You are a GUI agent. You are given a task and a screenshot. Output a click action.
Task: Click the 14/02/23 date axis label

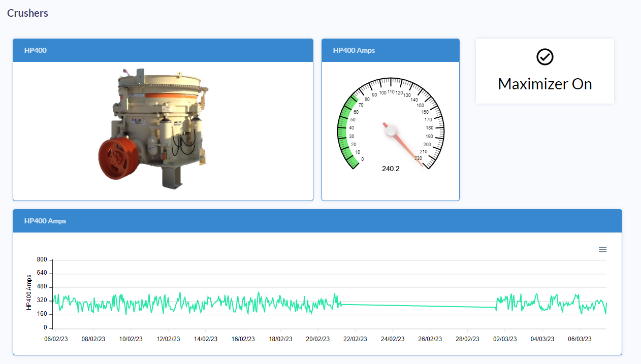click(206, 339)
